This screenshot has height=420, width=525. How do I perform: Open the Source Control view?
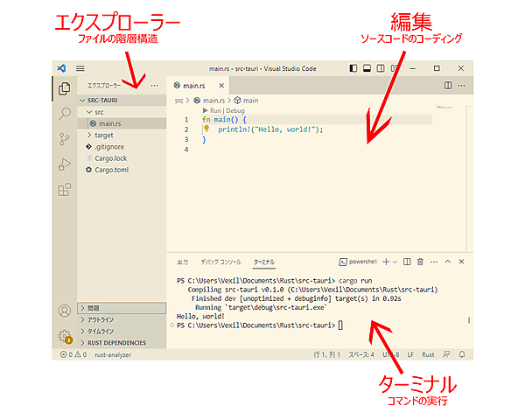pyautogui.click(x=64, y=138)
